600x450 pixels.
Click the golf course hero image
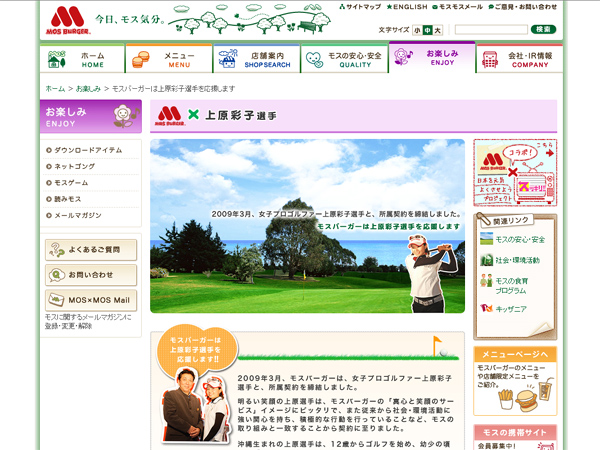(x=307, y=226)
